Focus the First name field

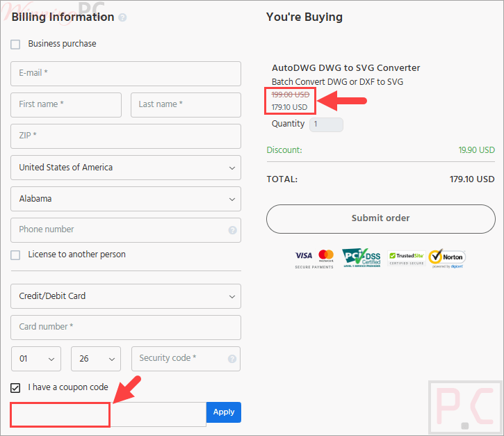pos(66,105)
